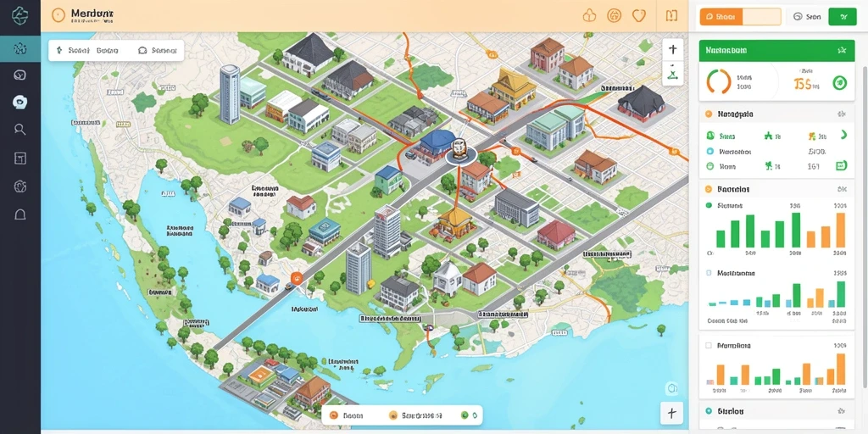The image size is (868, 434).
Task: Click the app logo at top of the sidebar
Action: pos(20,15)
